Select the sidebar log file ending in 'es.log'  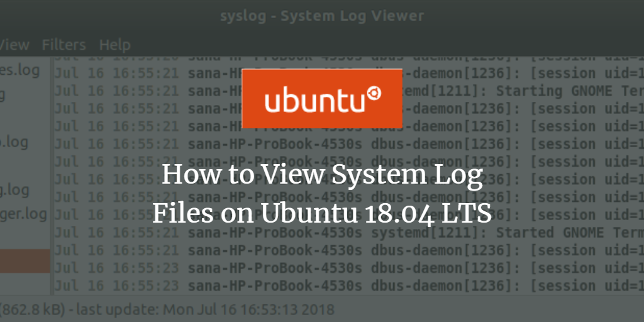point(19,70)
